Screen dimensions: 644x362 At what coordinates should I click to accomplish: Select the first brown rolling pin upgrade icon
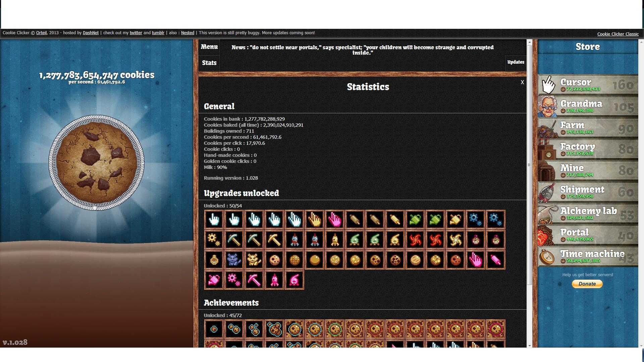[355, 220]
